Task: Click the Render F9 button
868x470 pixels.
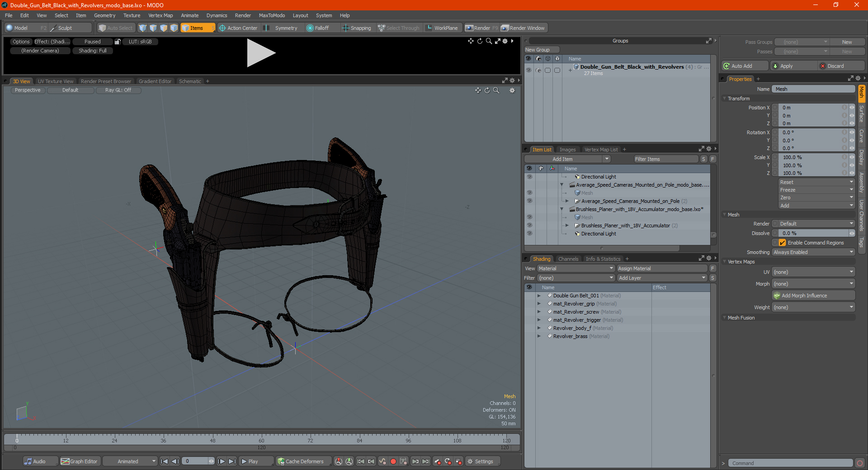Action: tap(481, 28)
